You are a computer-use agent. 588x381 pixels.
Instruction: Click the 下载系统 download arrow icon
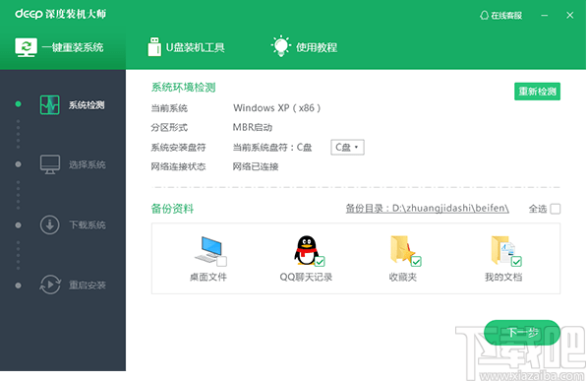click(x=49, y=224)
